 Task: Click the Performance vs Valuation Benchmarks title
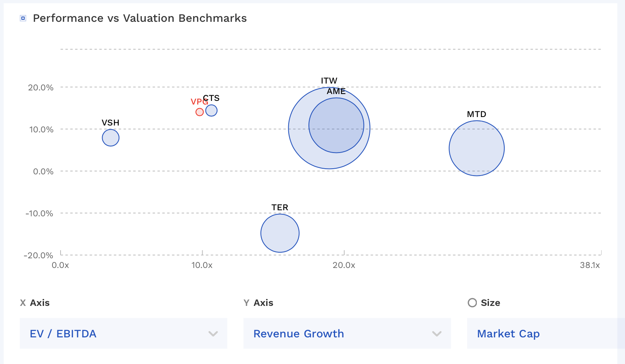(140, 18)
